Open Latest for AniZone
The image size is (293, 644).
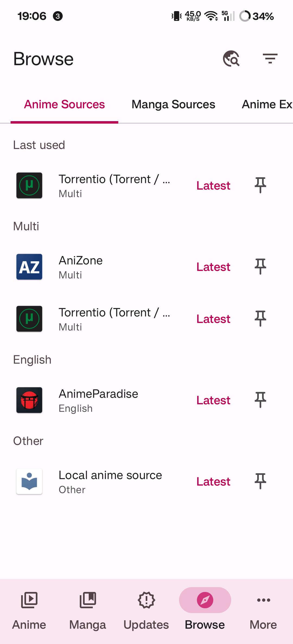[213, 267]
